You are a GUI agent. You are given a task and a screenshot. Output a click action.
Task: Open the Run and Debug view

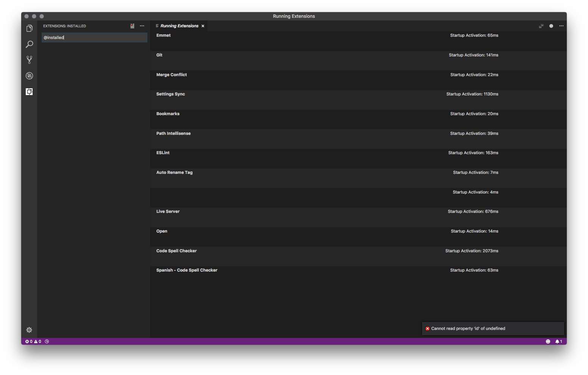click(x=29, y=76)
